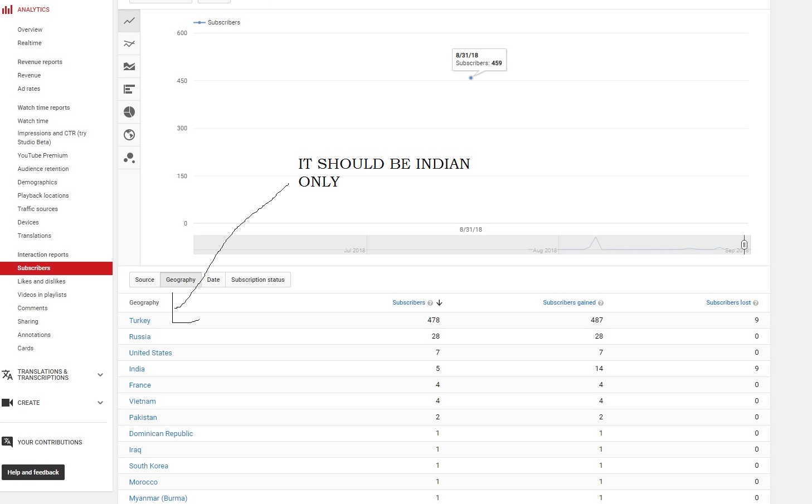Image resolution: width=812 pixels, height=504 pixels.
Task: Expand Translations & Transcriptions section
Action: (100, 375)
